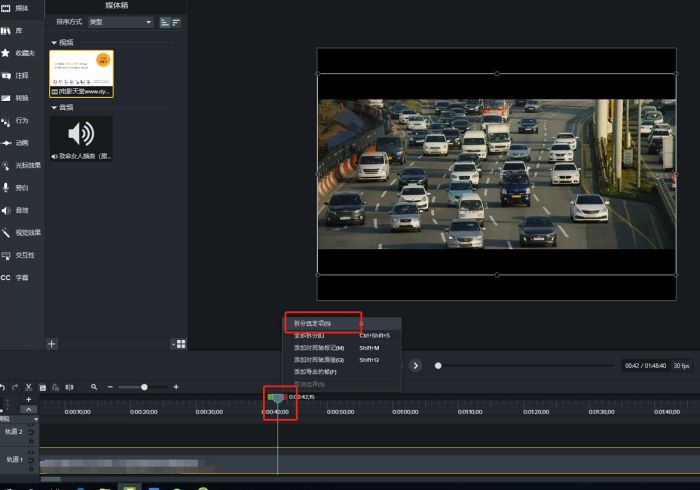Select 轨道 1 track header label
The image size is (700, 490).
coord(14,459)
